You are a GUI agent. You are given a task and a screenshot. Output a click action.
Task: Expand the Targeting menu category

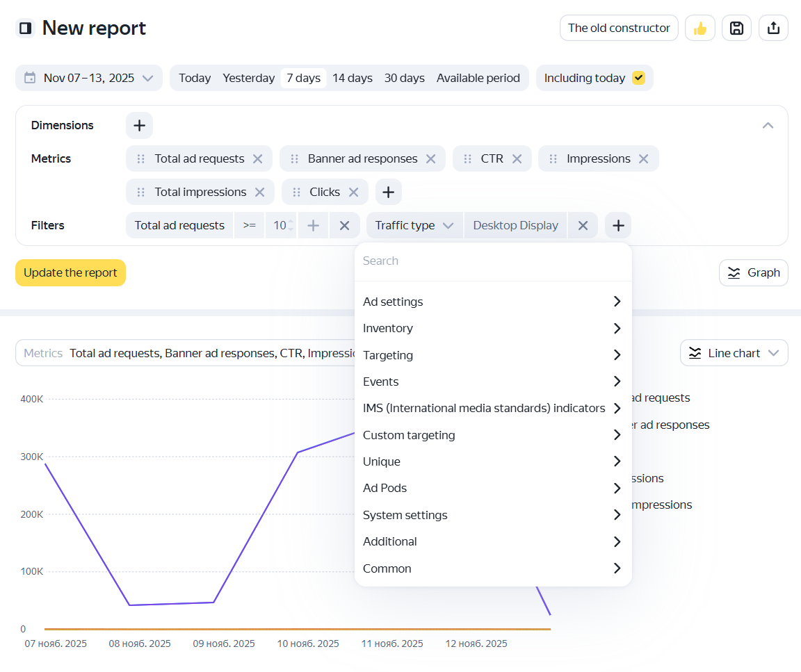click(x=493, y=355)
